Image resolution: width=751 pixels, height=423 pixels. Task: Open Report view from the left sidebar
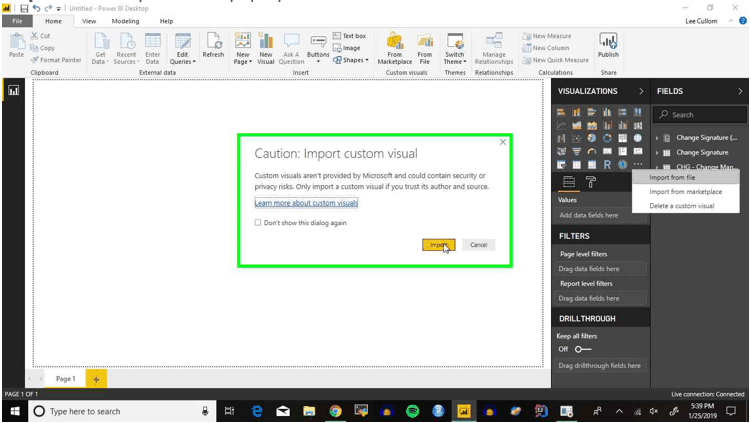pyautogui.click(x=13, y=91)
